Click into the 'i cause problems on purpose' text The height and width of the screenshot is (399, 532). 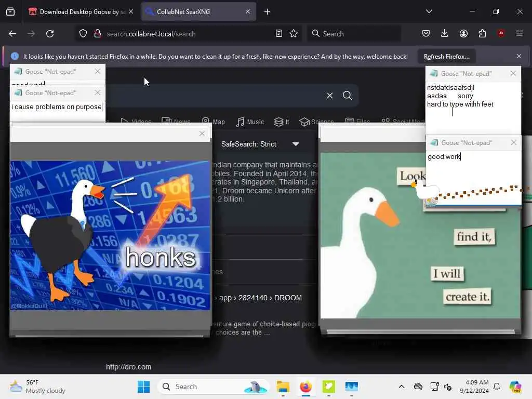57,107
